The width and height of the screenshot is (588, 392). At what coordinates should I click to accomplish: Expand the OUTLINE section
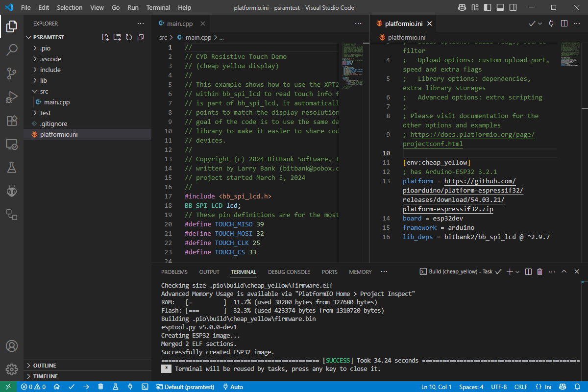pyautogui.click(x=88, y=366)
